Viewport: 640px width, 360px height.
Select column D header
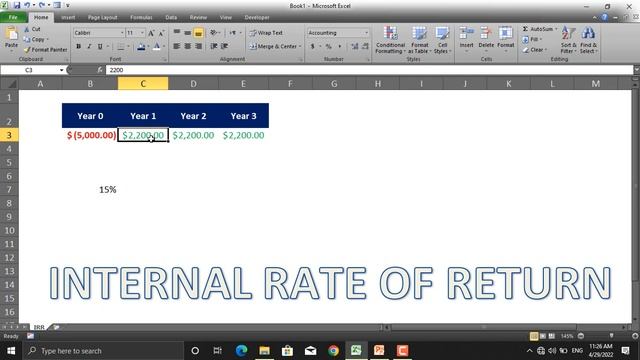[193, 84]
